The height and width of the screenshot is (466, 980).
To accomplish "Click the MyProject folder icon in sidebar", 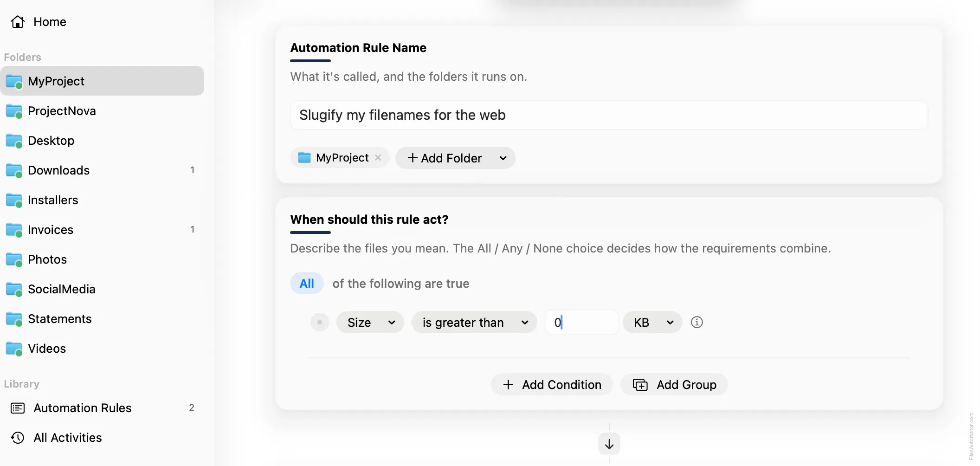I will click(14, 82).
